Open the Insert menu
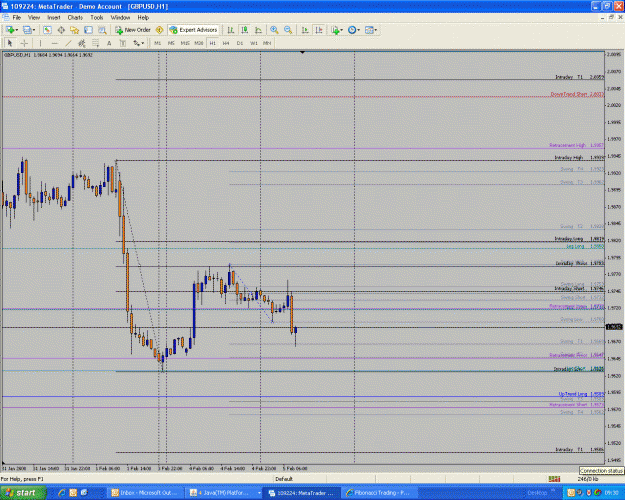Screen dimensions: 625x500 tap(54, 18)
